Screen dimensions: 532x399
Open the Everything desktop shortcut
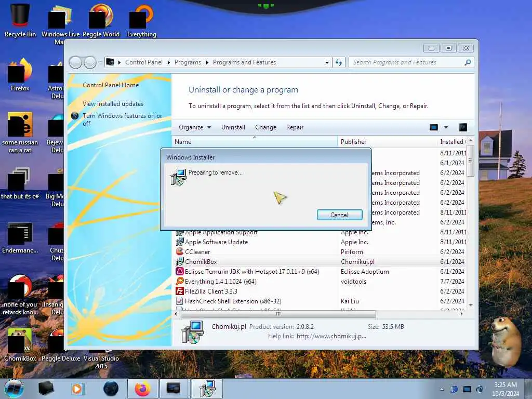coord(141,20)
